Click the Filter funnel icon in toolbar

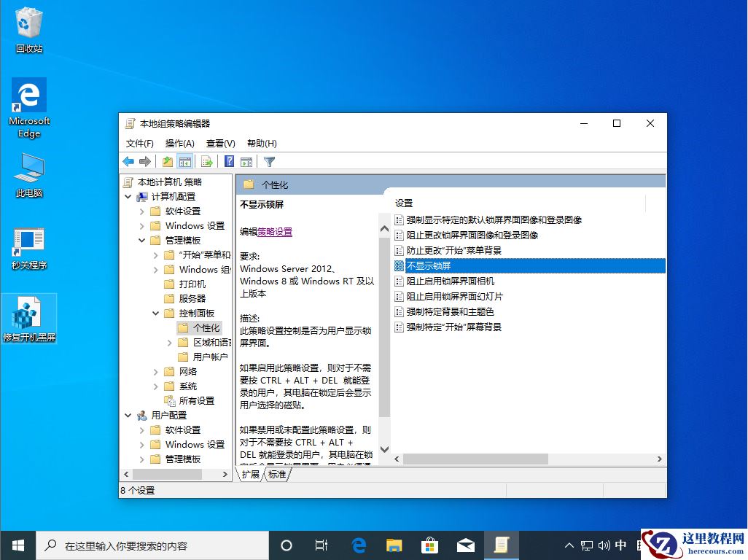coord(268,161)
